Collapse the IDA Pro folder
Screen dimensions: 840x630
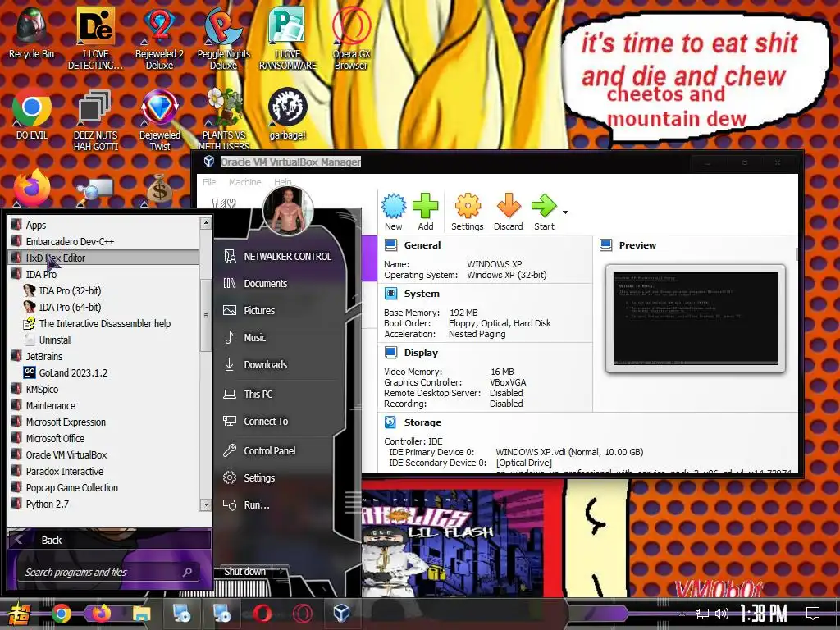[104, 274]
